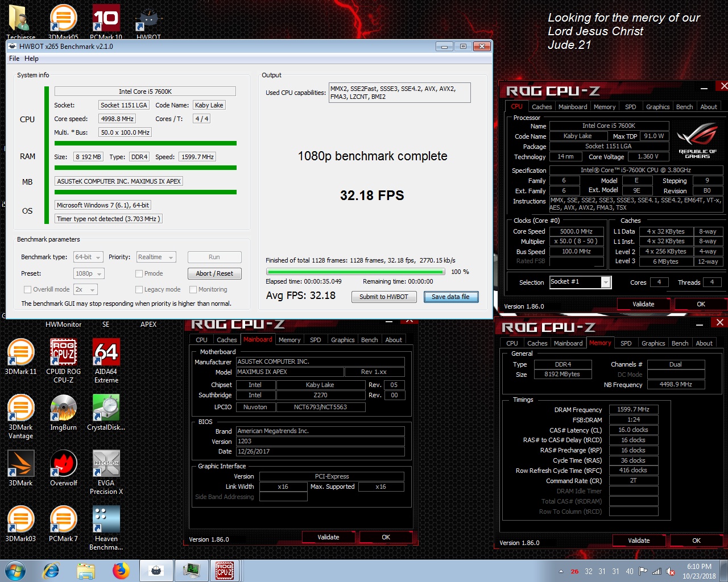Open CrystalDisk desktop shortcut

(106, 412)
